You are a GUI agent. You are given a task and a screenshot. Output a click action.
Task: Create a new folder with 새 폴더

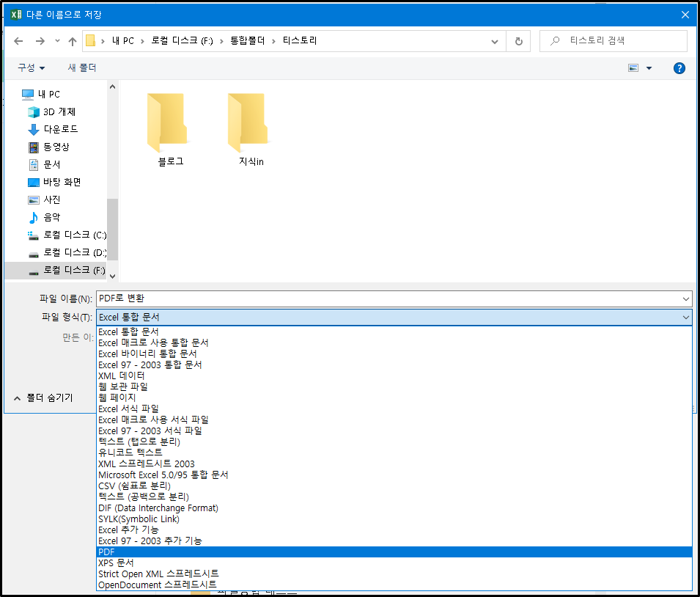(82, 68)
